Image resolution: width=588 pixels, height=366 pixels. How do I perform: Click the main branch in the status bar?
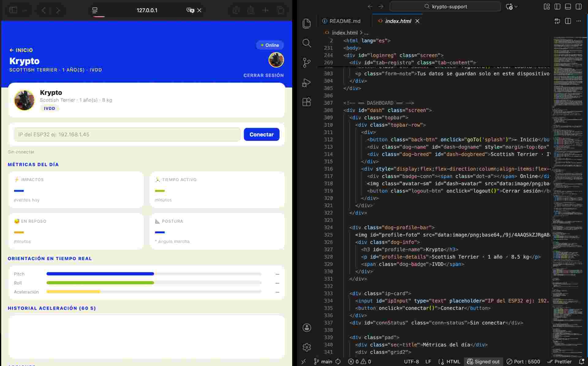click(323, 362)
